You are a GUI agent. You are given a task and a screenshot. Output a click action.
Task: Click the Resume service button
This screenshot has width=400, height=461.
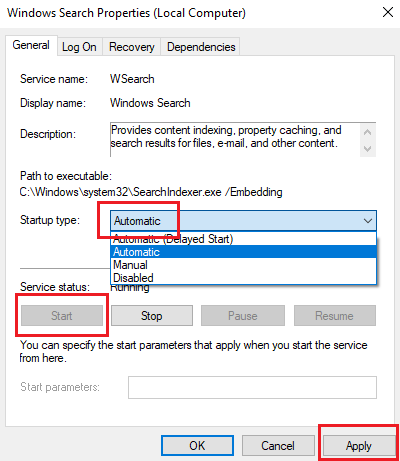tap(335, 316)
